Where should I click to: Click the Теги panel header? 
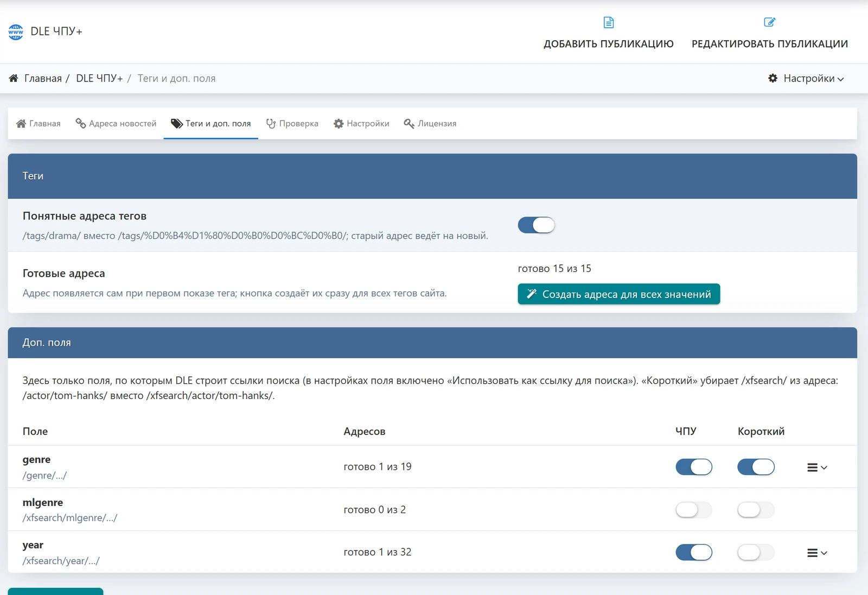[x=432, y=176]
